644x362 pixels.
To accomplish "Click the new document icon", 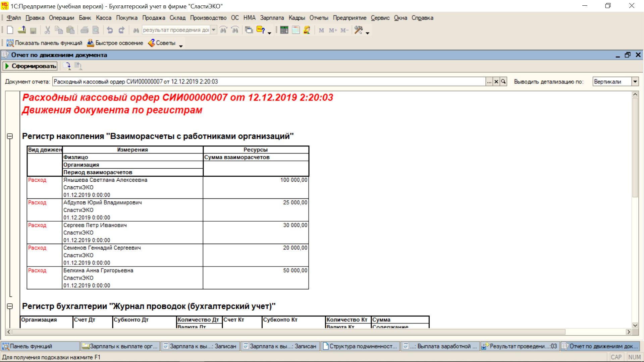I will click(10, 30).
